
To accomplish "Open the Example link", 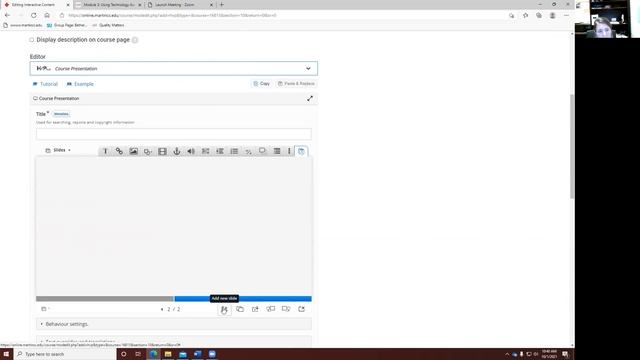I will point(80,84).
